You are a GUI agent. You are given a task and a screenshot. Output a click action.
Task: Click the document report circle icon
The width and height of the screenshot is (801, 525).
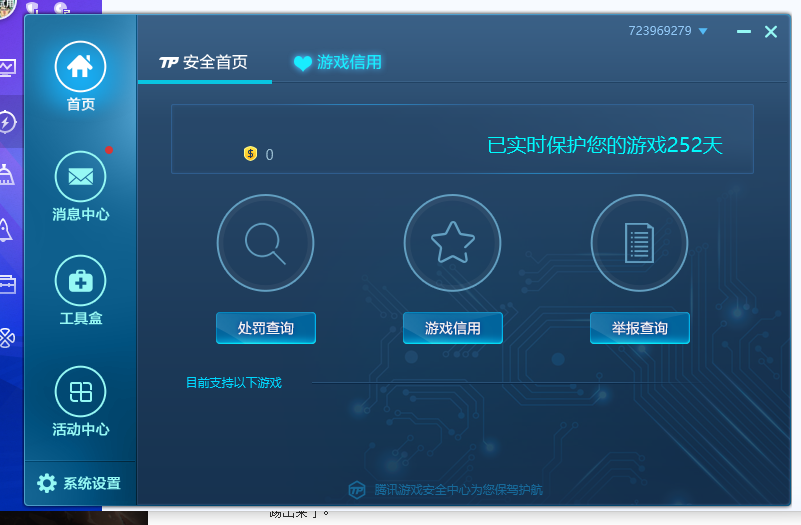point(640,243)
